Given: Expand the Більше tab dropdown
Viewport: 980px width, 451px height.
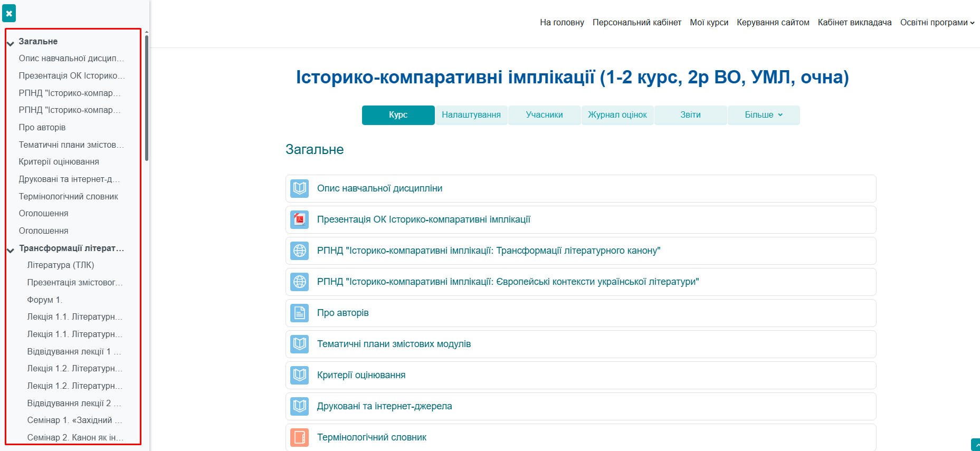Looking at the screenshot, I should pyautogui.click(x=763, y=115).
